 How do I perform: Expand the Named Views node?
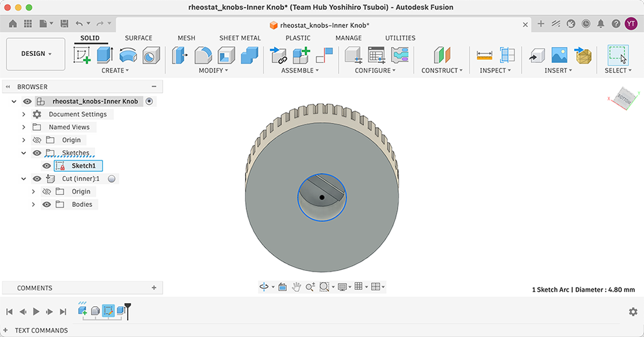[24, 127]
